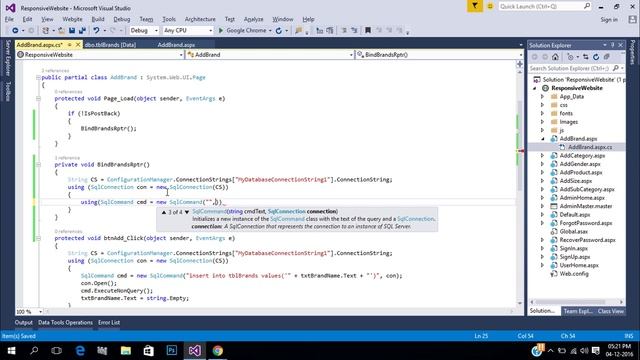Open the Output panel tab
This screenshot has height=360, width=640.
[24, 322]
